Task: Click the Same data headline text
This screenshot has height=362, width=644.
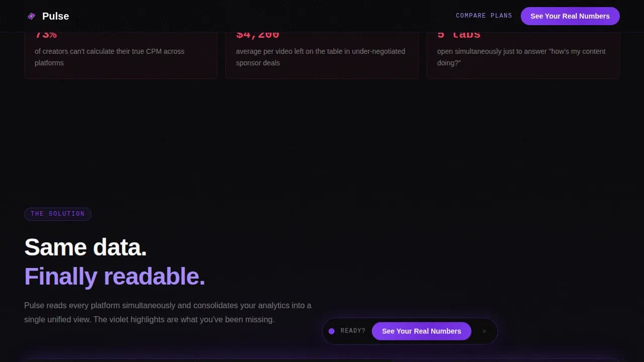Action: click(x=86, y=247)
